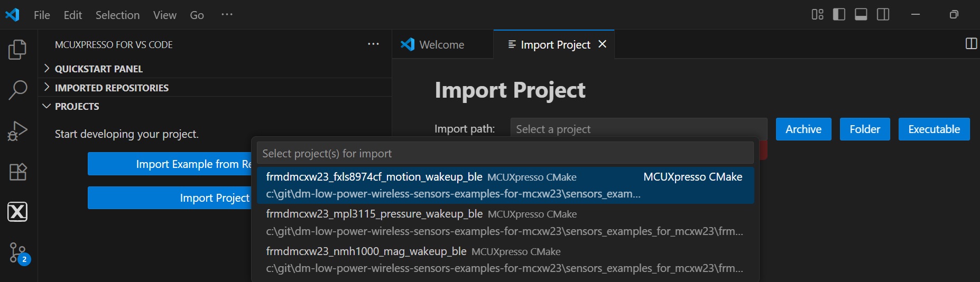
Task: Open the Explorer view icon
Action: coord(17,50)
